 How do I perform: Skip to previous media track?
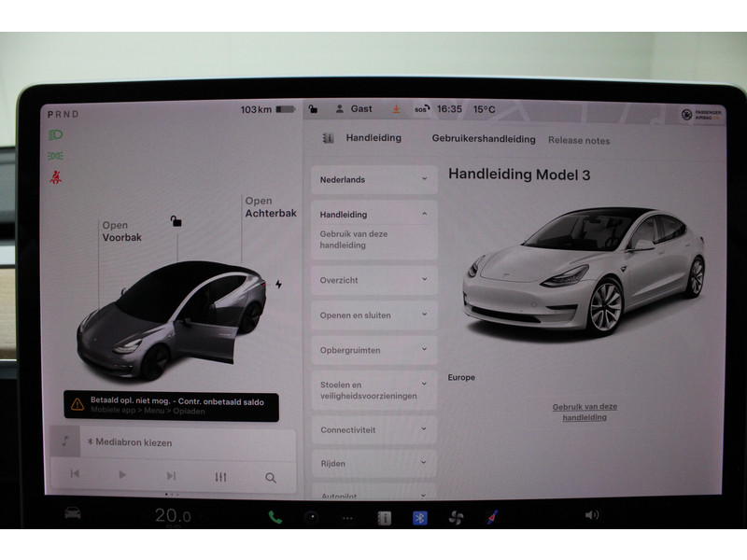(75, 474)
